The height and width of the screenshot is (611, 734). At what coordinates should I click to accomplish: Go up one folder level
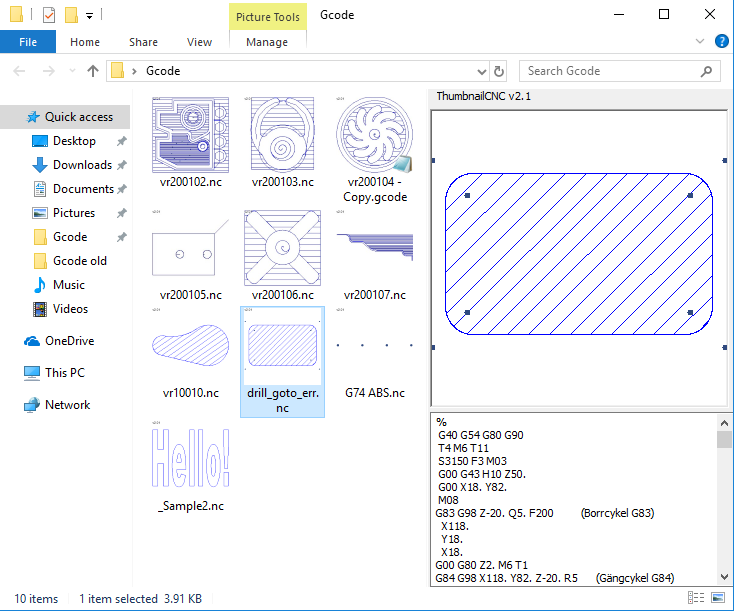click(93, 71)
